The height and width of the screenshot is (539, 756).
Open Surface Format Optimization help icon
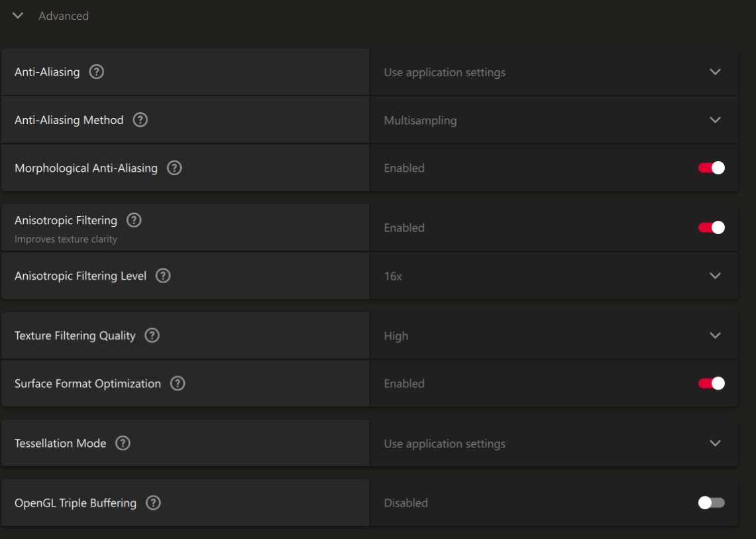tap(178, 383)
